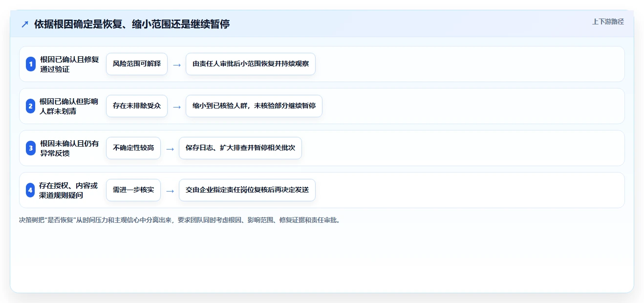
Task: Click the arrow after 不确定性较高
Action: pos(170,149)
